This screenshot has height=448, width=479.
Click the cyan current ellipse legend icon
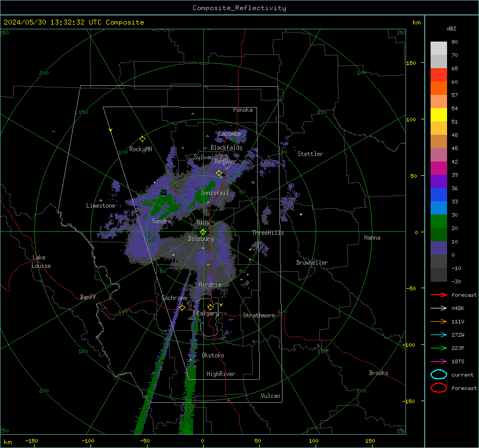tap(439, 374)
